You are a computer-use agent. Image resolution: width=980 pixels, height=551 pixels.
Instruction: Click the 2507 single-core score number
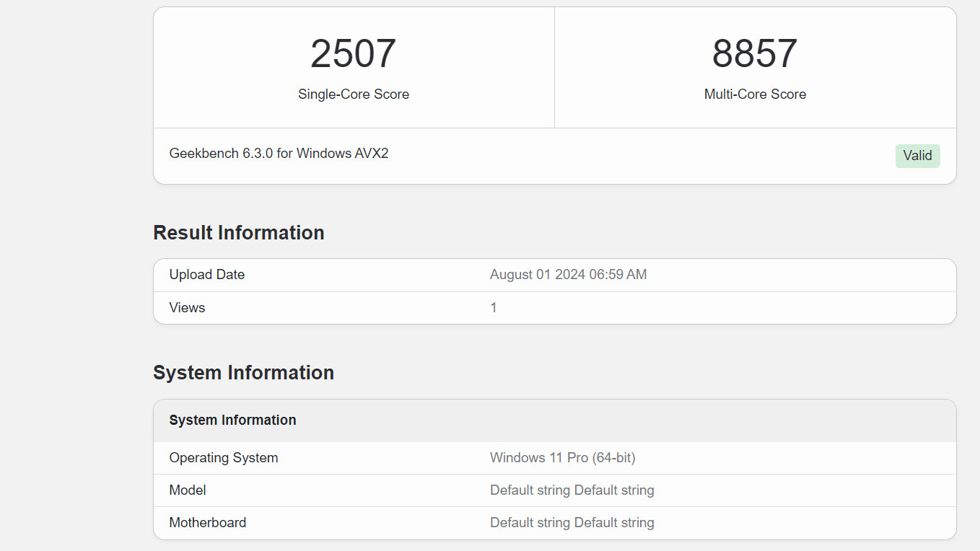[353, 54]
